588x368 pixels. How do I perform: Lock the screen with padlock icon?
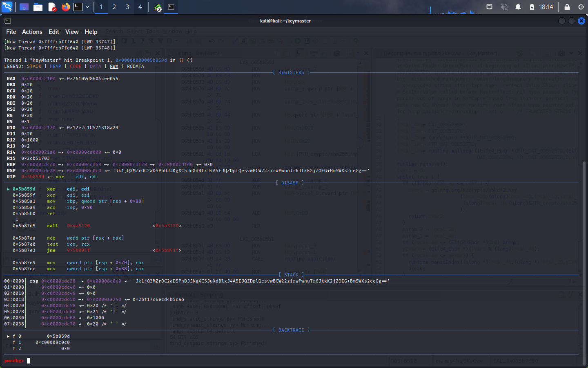tap(567, 7)
